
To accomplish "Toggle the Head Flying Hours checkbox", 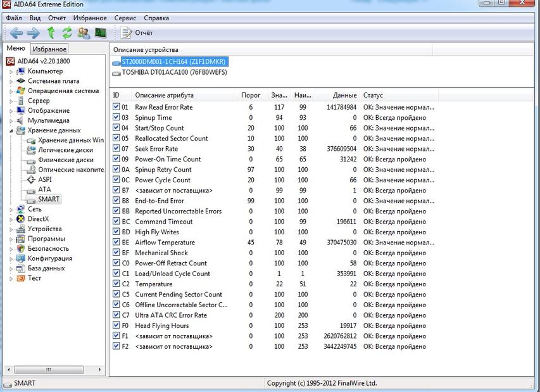I will pos(116,325).
